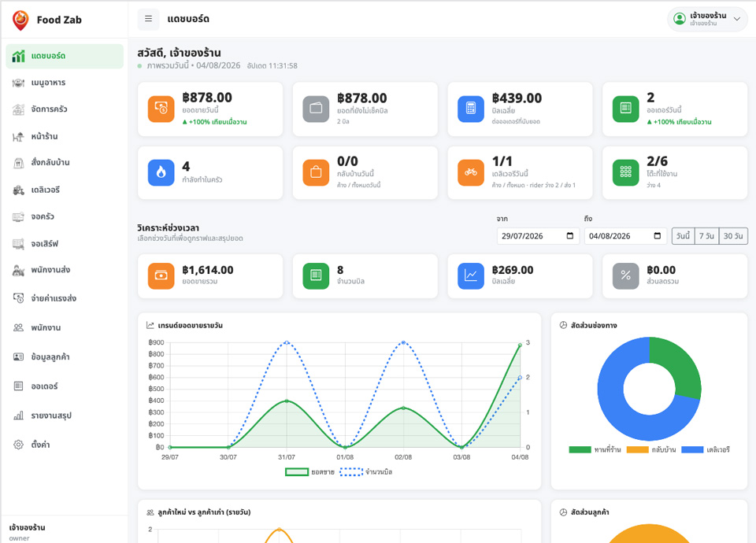Click the green ออเดอร์วันนี้ list icon
This screenshot has width=756, height=543.
coord(625,109)
